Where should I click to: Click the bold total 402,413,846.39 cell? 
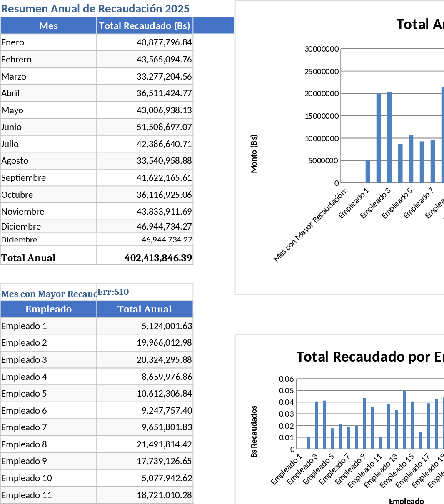pos(158,258)
